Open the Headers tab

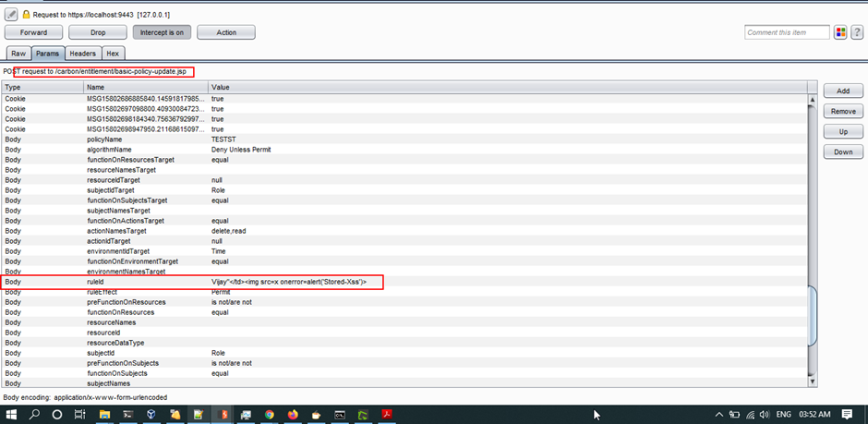tap(82, 54)
